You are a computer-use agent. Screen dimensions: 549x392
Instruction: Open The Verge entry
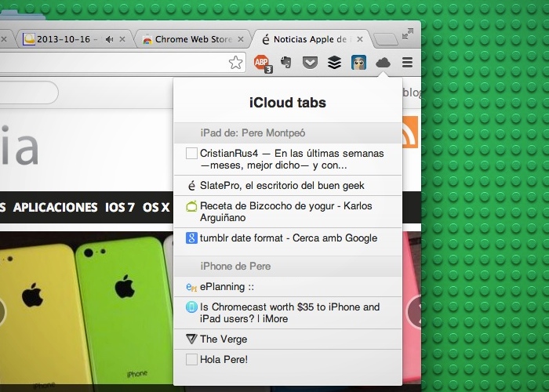288,339
